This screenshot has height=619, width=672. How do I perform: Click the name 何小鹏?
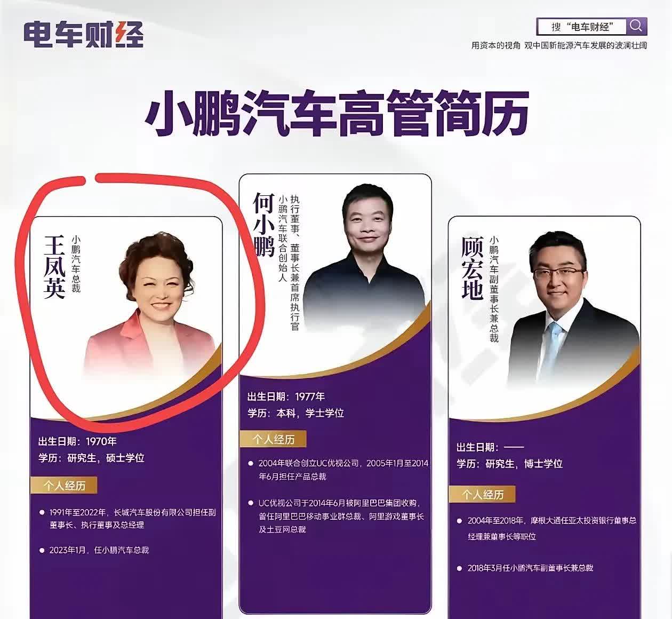264,225
